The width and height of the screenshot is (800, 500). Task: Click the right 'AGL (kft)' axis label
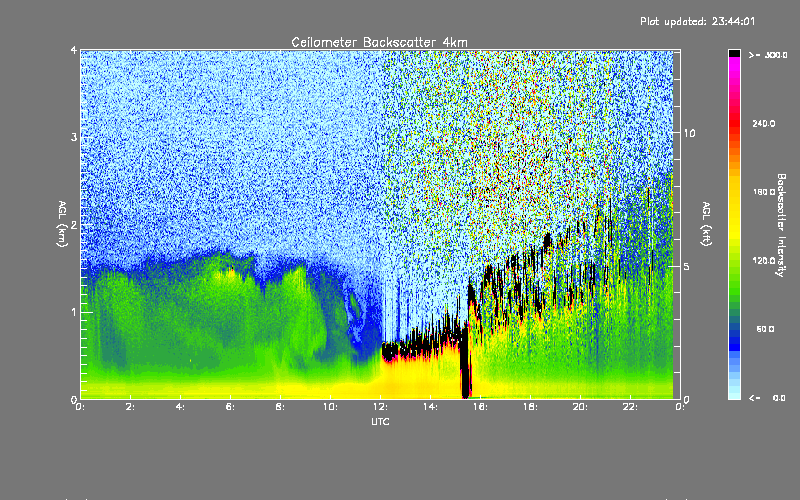[707, 224]
